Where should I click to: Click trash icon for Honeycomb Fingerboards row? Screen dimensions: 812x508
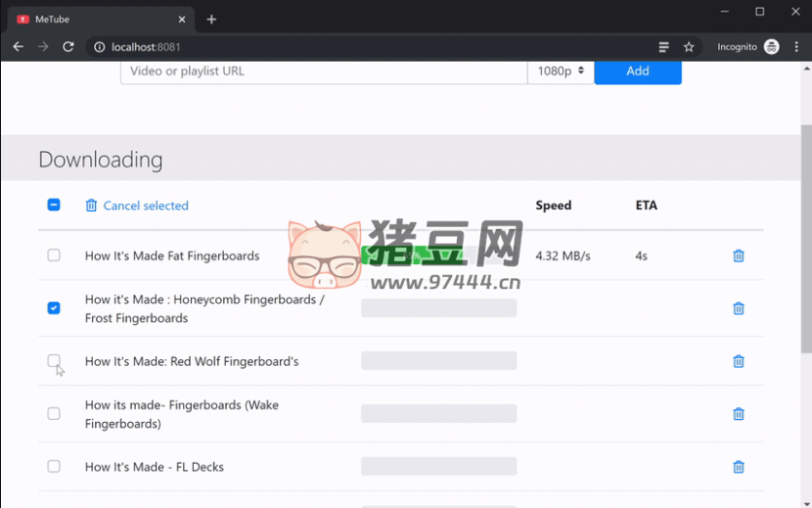[739, 308]
